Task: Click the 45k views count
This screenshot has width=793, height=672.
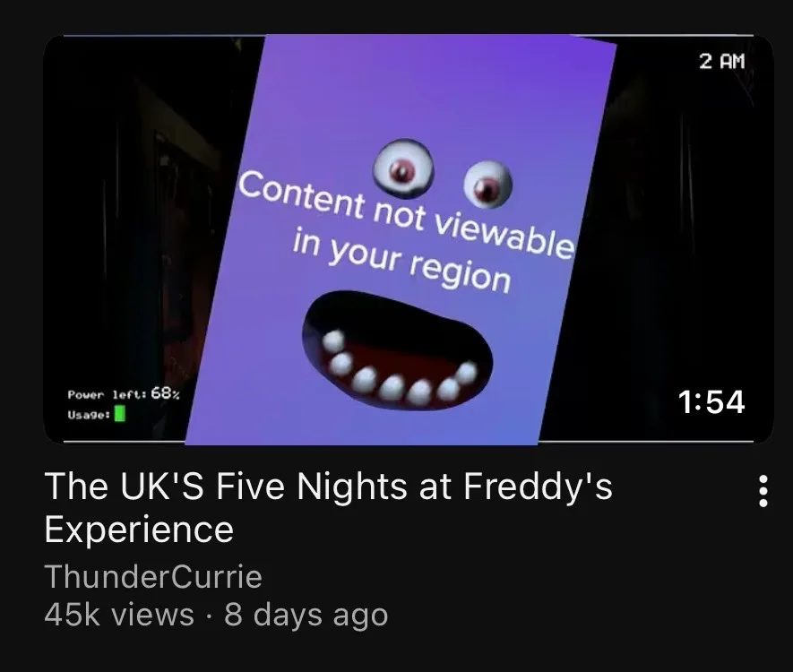Action: 119,615
